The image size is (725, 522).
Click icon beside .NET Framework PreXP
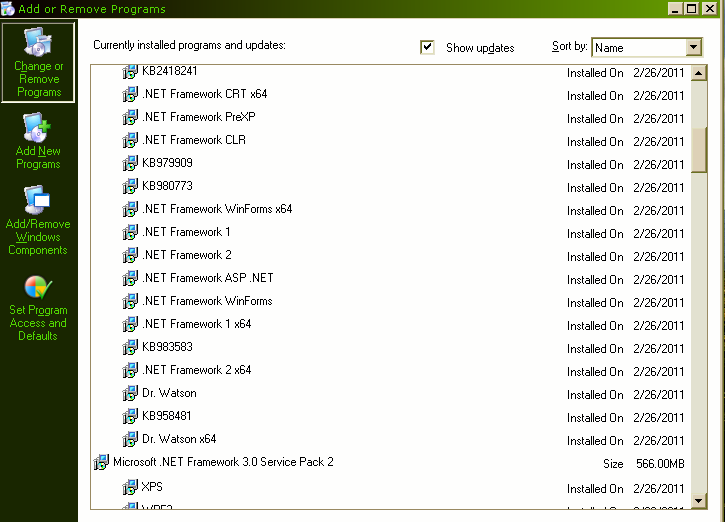pos(130,117)
